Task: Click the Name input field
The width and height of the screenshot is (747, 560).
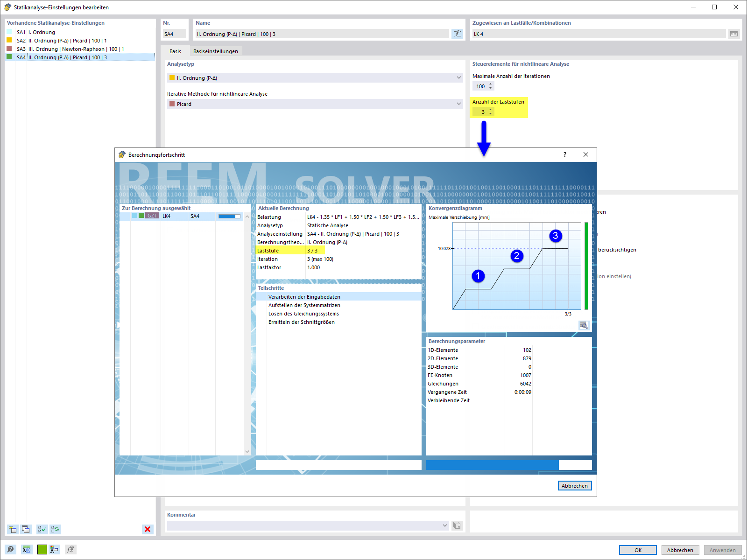Action: point(322,34)
